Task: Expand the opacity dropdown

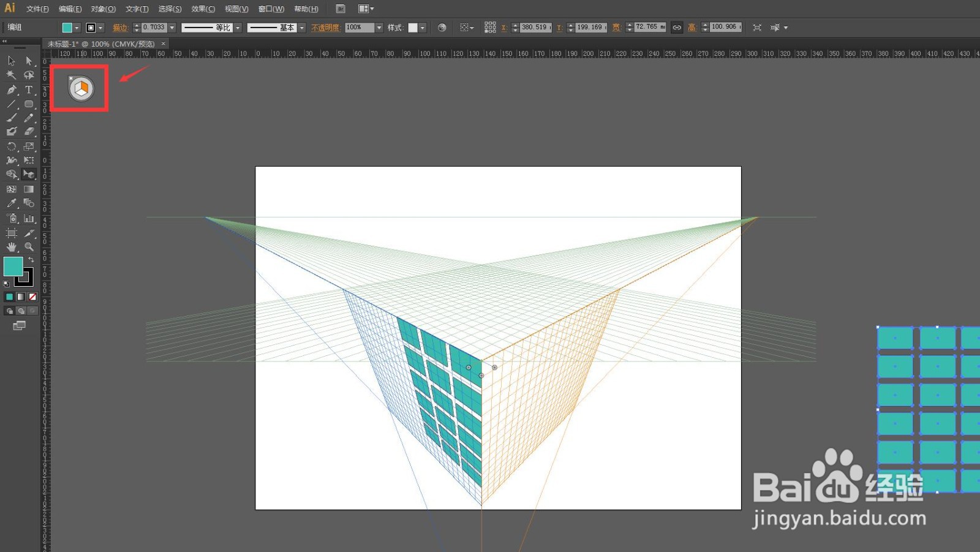Action: coord(380,28)
